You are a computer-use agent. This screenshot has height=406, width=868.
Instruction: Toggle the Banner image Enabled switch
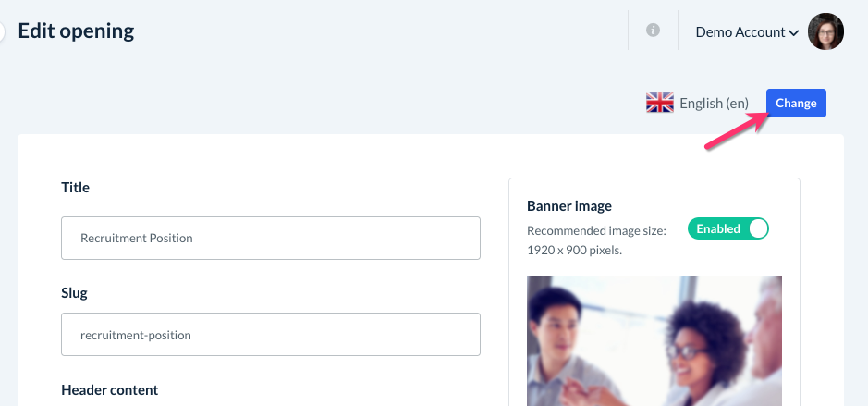(x=728, y=228)
